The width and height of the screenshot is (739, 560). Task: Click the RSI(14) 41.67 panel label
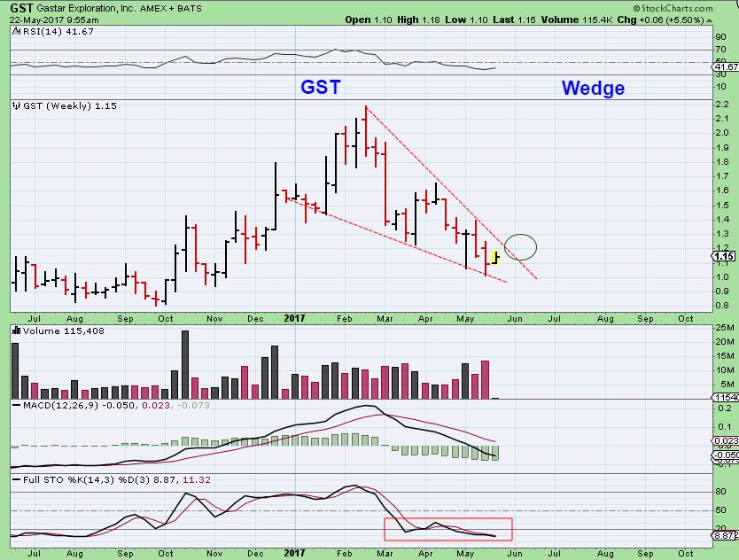click(58, 32)
